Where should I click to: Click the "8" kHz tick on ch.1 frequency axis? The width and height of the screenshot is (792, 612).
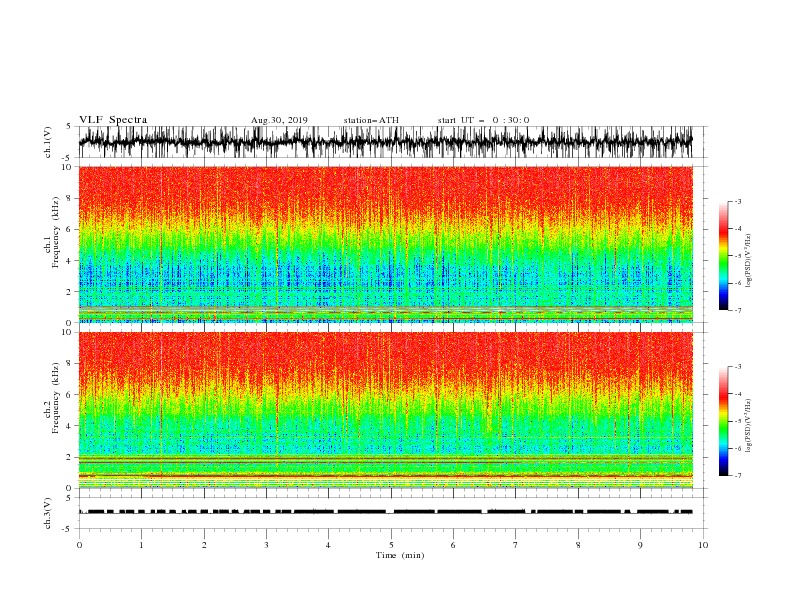[70, 198]
